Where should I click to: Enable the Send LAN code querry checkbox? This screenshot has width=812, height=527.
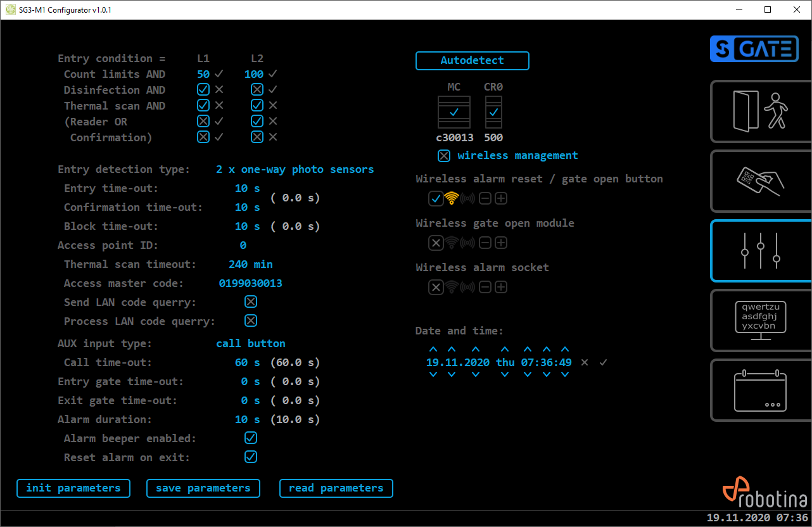(251, 302)
